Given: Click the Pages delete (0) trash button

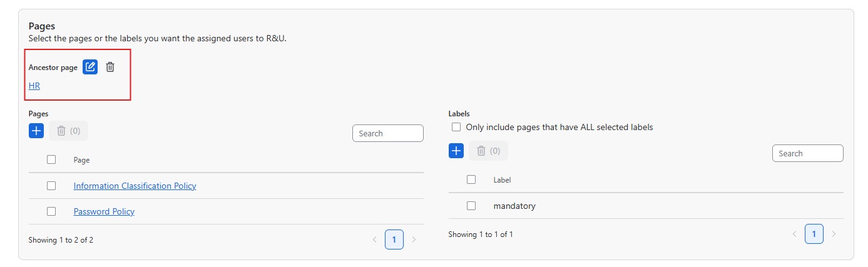Looking at the screenshot, I should pyautogui.click(x=68, y=131).
